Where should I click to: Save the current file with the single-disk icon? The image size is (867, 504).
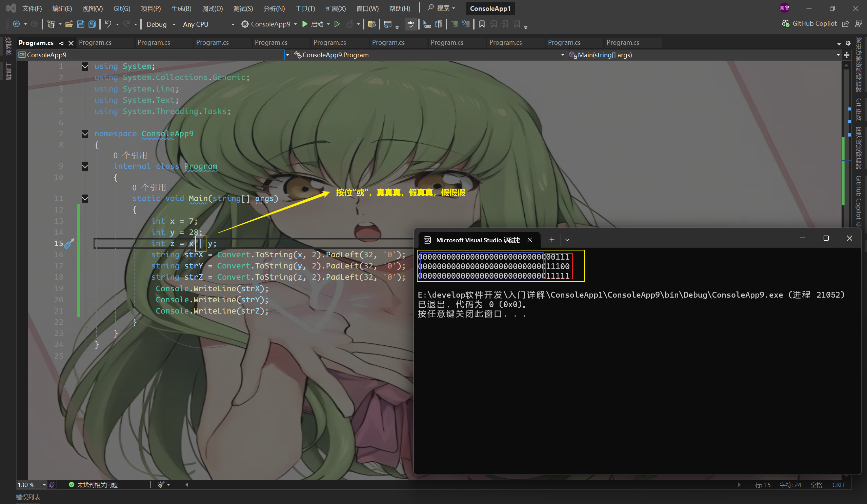[81, 24]
